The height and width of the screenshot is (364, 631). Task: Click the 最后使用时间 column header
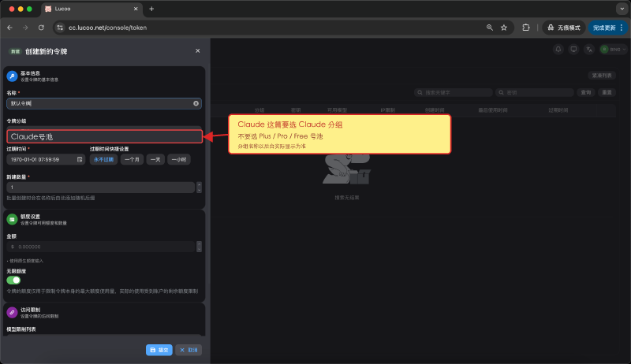492,110
